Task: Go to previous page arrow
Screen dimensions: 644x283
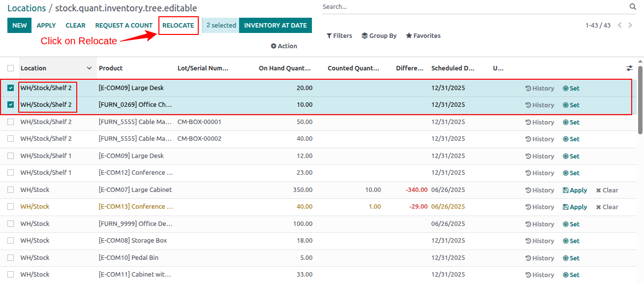Action: coord(620,25)
